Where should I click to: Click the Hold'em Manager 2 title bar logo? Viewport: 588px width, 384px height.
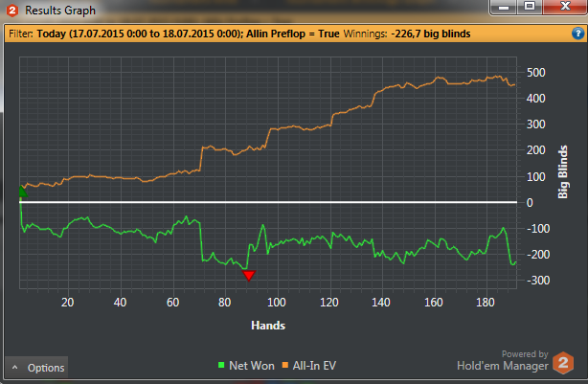(12, 11)
